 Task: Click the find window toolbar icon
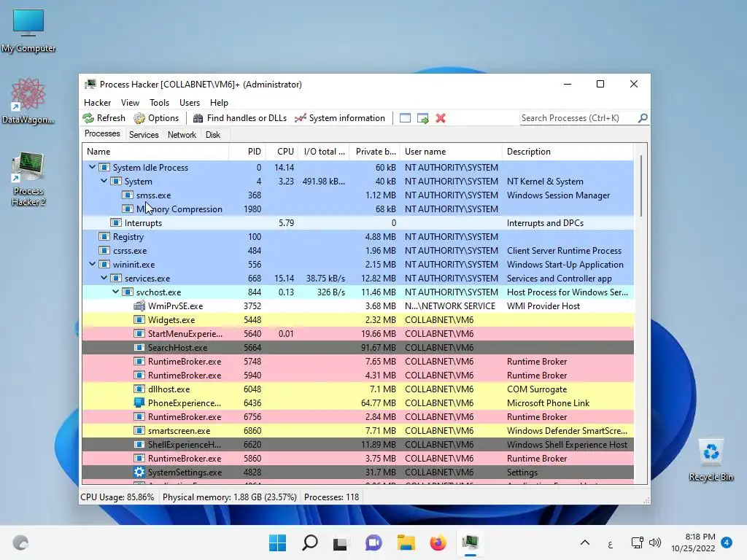(x=405, y=118)
